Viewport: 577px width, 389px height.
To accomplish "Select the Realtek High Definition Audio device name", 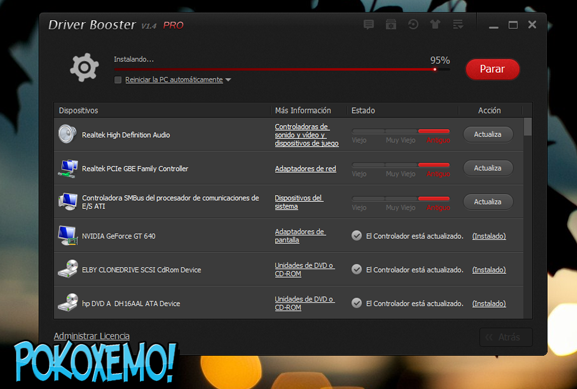I will pos(126,135).
